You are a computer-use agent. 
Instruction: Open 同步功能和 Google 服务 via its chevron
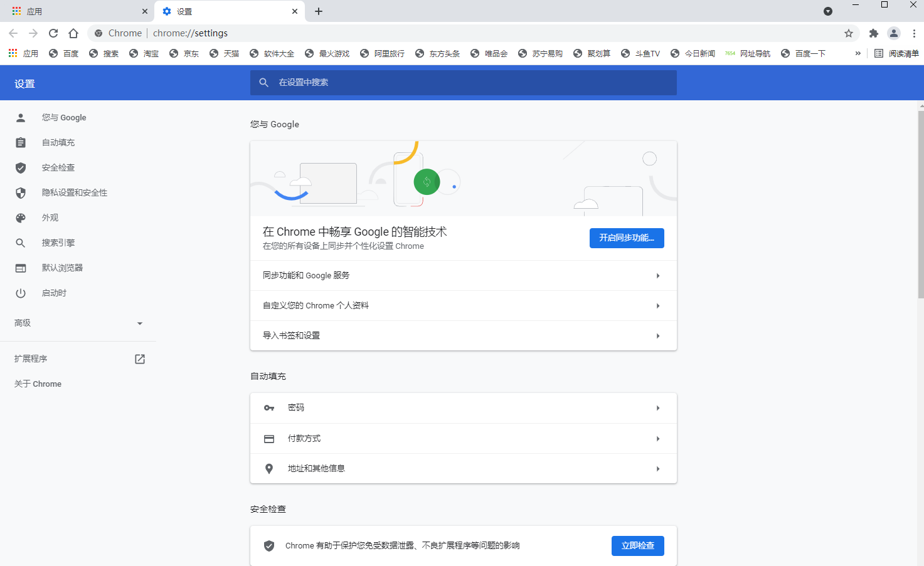pyautogui.click(x=657, y=275)
